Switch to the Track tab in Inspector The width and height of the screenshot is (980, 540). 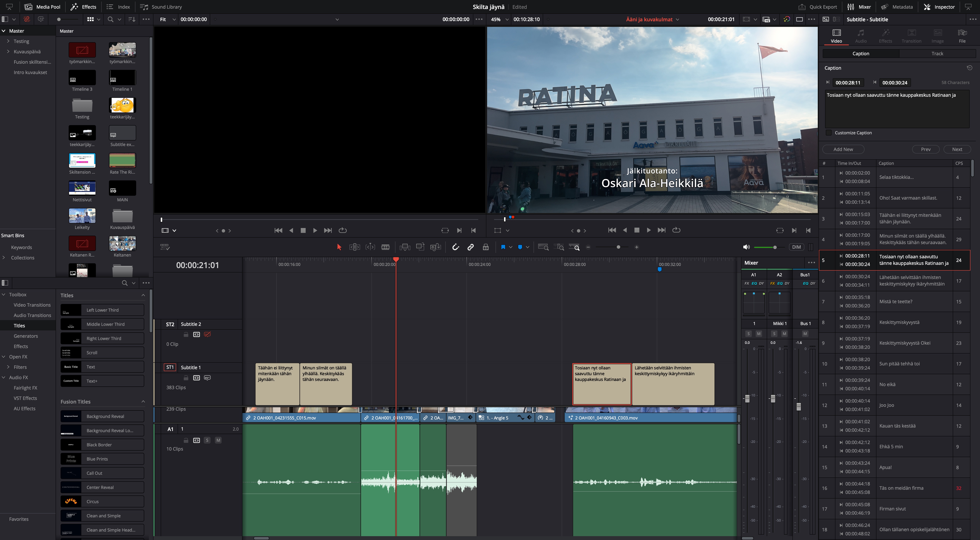tap(937, 54)
